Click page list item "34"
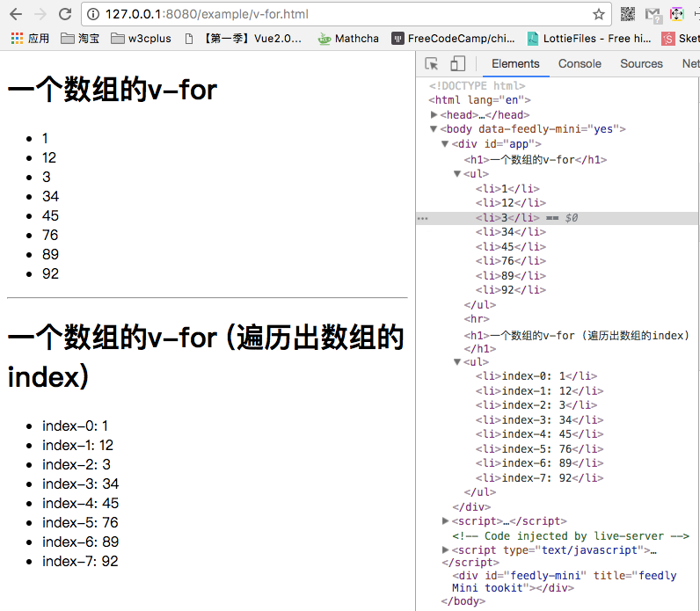Viewport: 700px width, 611px height. pos(50,196)
